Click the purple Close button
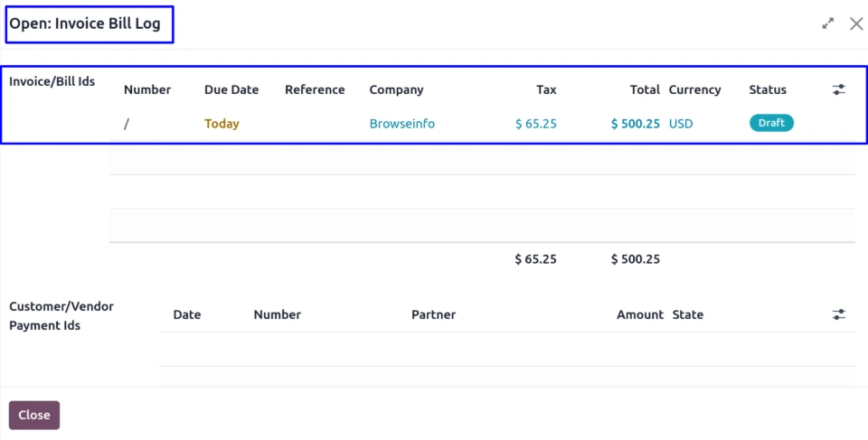 tap(34, 415)
